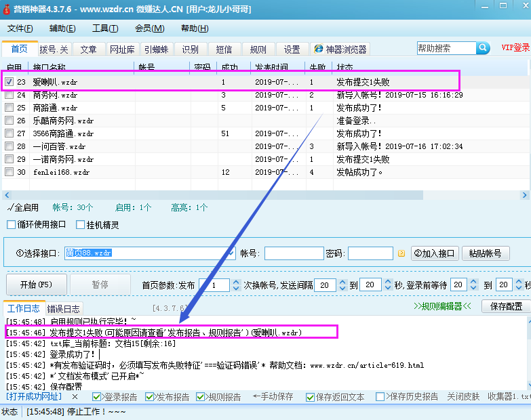This screenshot has height=420, width=531.
Task: Enable row 28 一问百答.wzdr checkbox
Action: click(9, 146)
